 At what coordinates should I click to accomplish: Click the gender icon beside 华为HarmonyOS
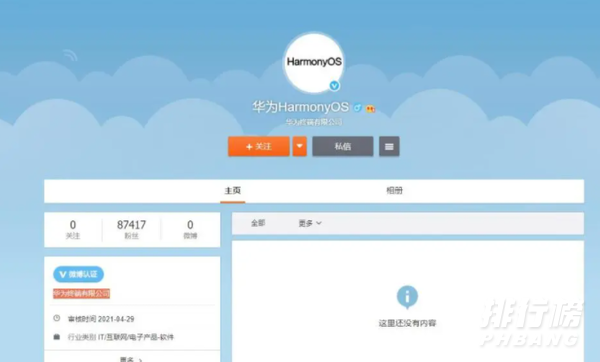point(357,108)
